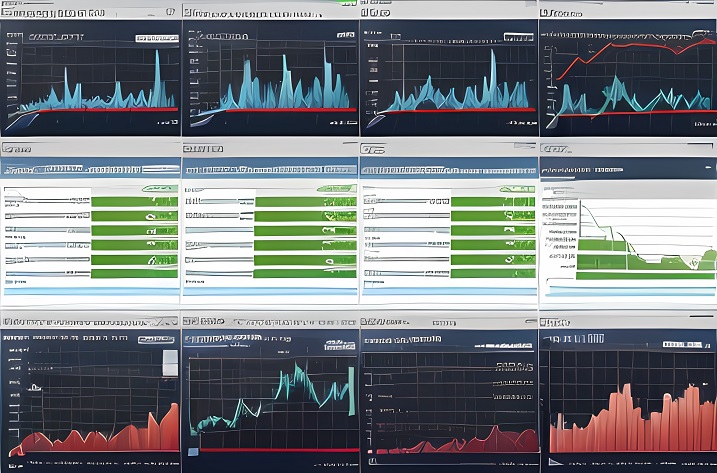Click the title bar of the bottom-right chart panel
The image size is (717, 473).
coord(628,323)
